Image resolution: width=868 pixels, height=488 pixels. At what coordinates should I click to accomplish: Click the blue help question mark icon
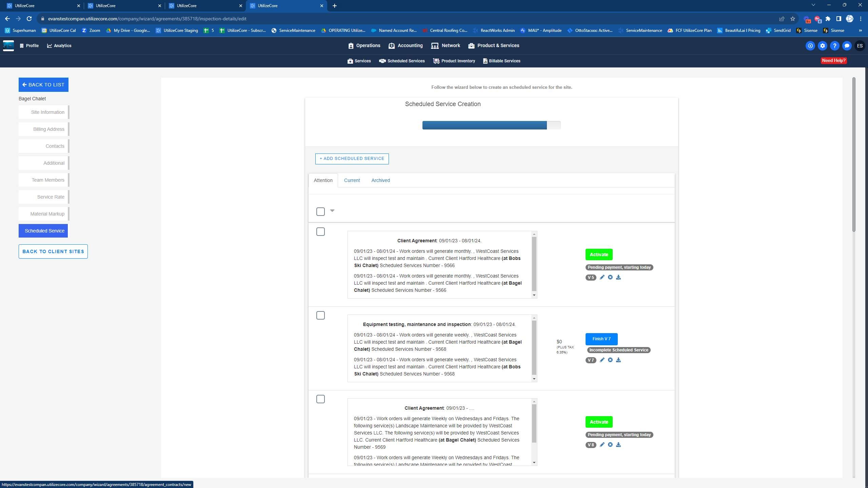point(834,46)
